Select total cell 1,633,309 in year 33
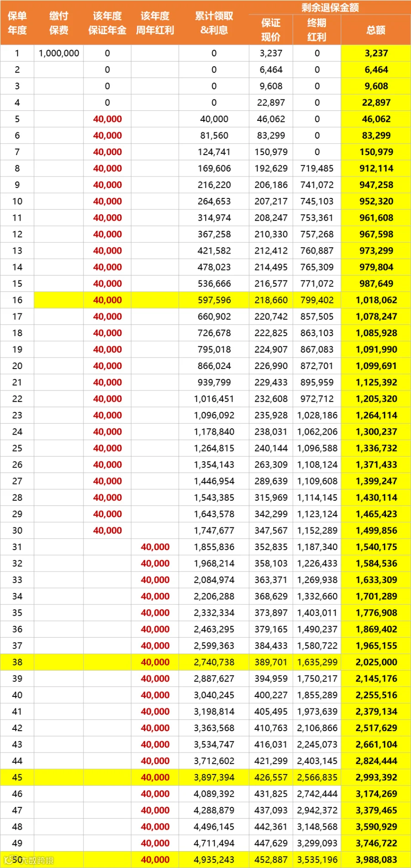Image resolution: width=411 pixels, height=868 pixels. [x=376, y=580]
